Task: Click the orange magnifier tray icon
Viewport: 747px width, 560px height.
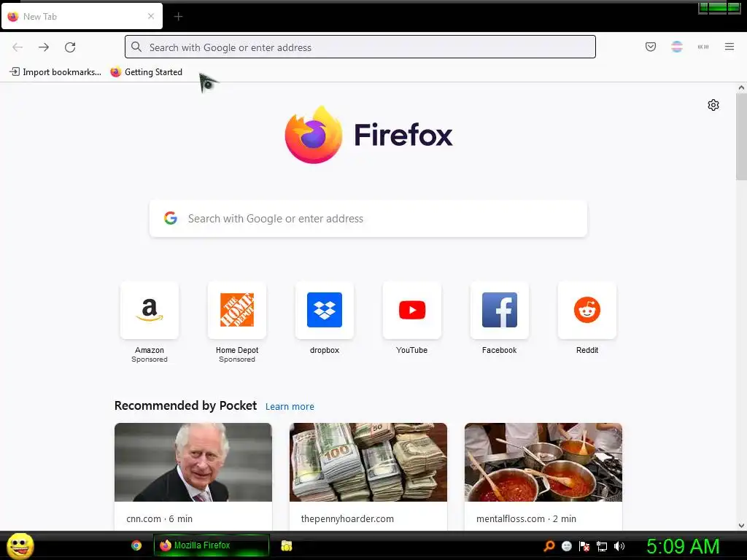Action: click(x=549, y=546)
